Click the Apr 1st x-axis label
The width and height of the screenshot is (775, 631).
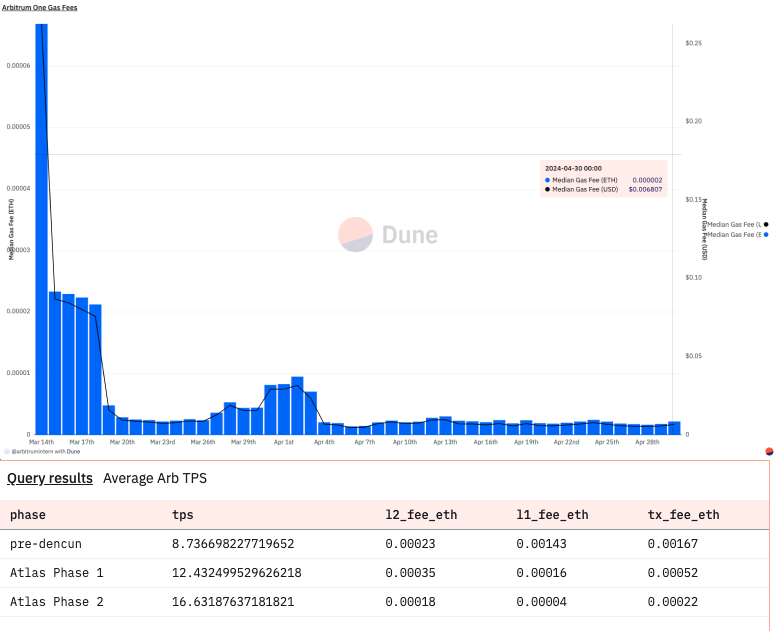pyautogui.click(x=284, y=442)
